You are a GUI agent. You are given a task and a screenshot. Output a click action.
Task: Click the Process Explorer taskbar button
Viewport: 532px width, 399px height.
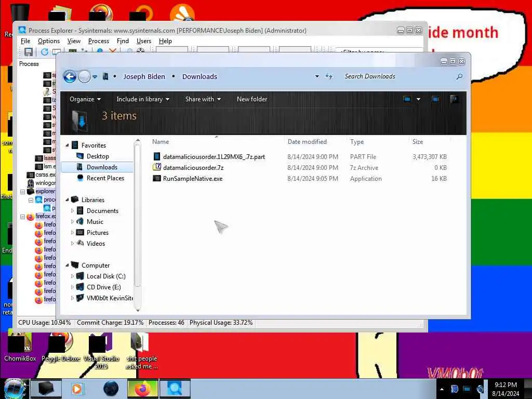(x=175, y=389)
